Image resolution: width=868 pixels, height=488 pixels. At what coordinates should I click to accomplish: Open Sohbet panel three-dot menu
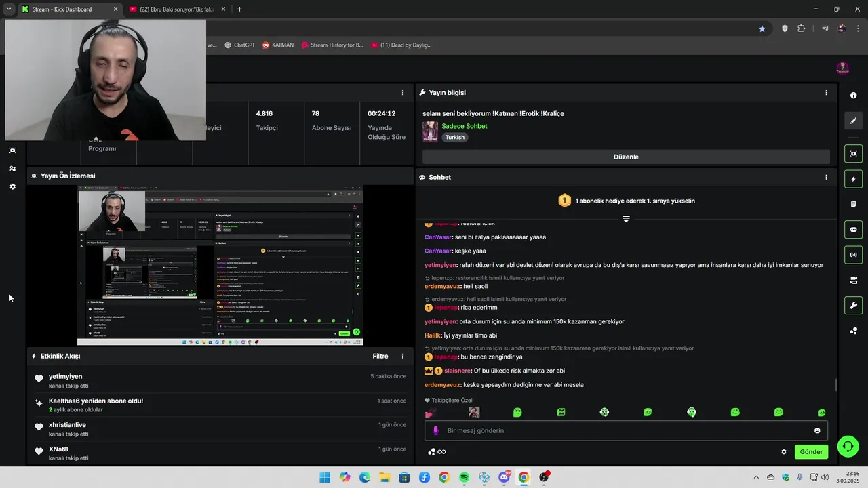point(826,177)
